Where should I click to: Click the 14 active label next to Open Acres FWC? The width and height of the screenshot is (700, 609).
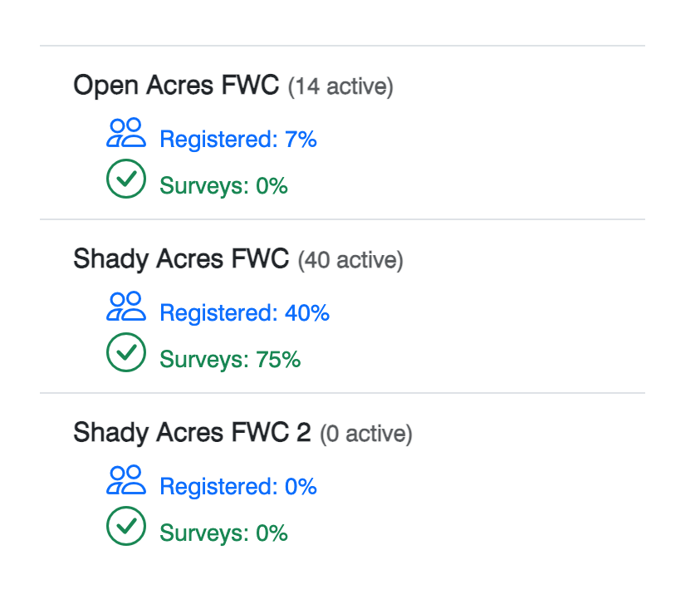pyautogui.click(x=340, y=86)
